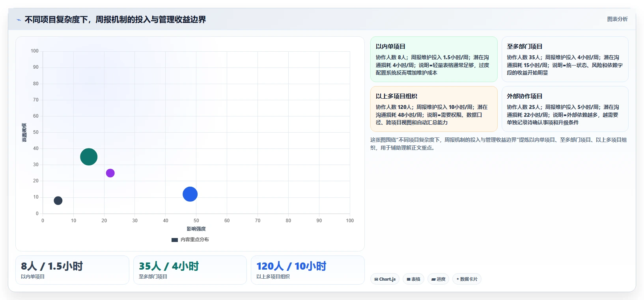Open the 以上多项目组织 orange info card
Viewport: 644px width, 300px height.
pos(434,109)
